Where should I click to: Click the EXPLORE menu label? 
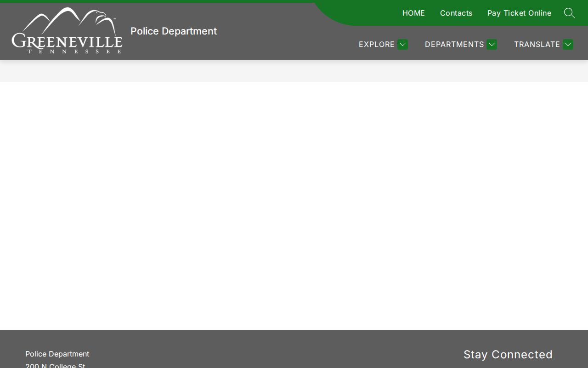pyautogui.click(x=377, y=44)
